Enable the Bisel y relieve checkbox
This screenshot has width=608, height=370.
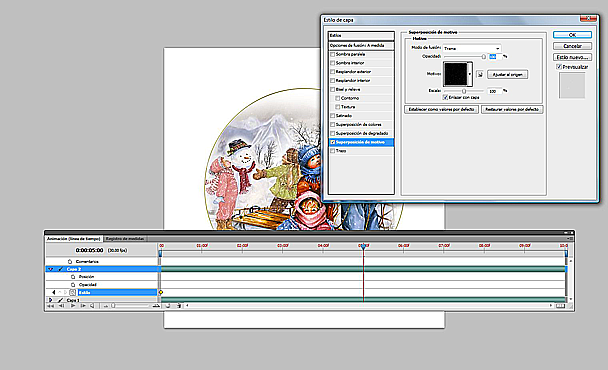(x=332, y=90)
